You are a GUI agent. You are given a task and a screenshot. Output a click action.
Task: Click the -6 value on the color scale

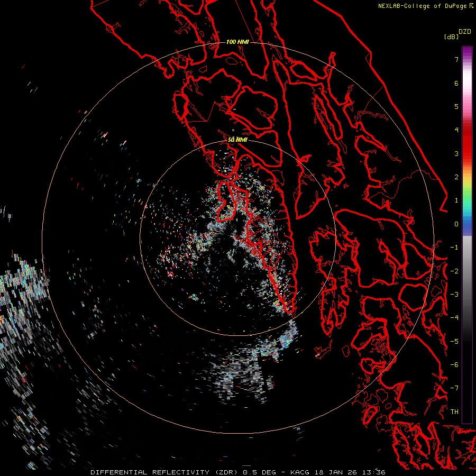454,364
